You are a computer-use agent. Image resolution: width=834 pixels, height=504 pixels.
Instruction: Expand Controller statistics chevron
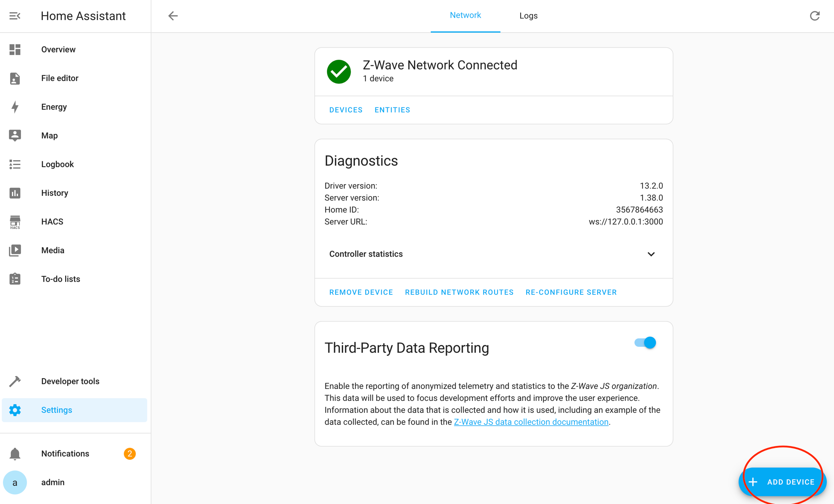click(x=651, y=254)
